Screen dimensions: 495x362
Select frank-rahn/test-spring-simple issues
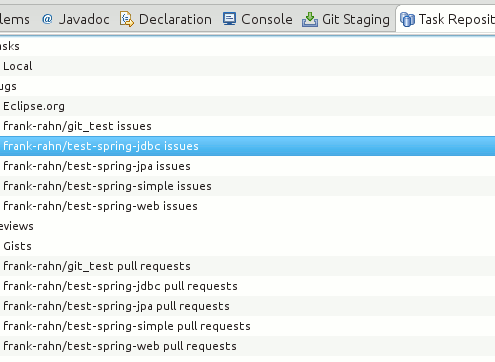click(x=247, y=186)
